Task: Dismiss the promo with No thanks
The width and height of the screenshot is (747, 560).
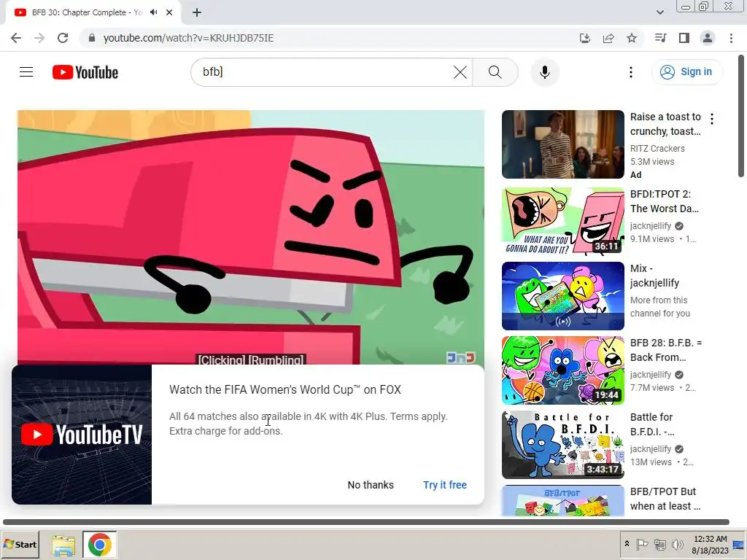Action: click(371, 485)
